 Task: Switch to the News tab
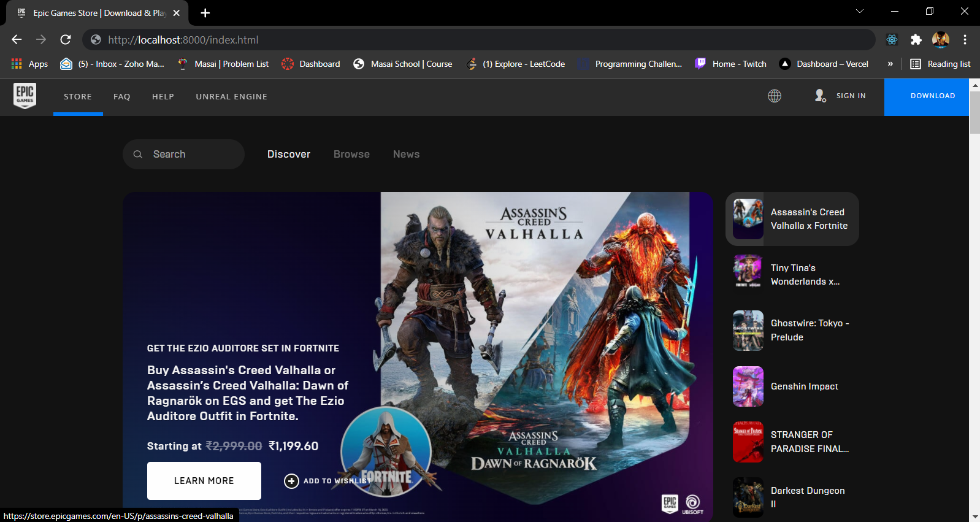[406, 155]
